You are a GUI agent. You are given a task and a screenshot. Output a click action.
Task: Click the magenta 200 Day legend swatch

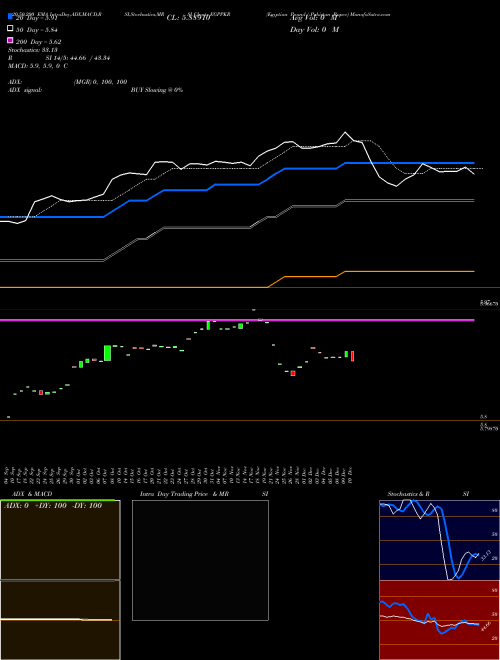11,40
